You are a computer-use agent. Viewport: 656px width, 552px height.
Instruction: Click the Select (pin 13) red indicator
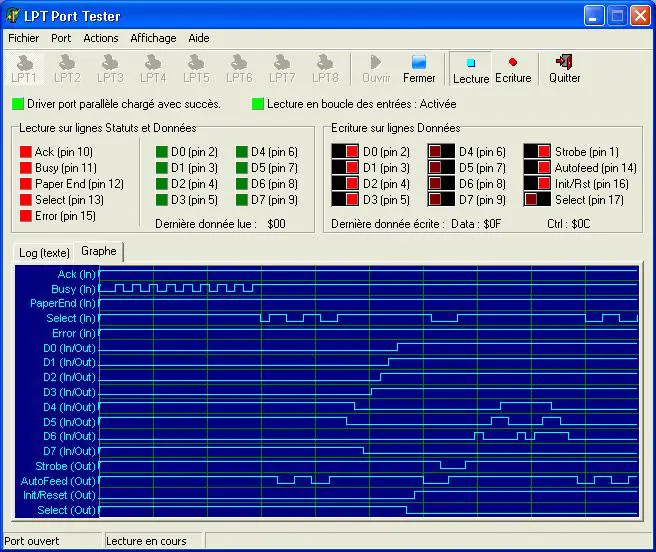tap(26, 200)
